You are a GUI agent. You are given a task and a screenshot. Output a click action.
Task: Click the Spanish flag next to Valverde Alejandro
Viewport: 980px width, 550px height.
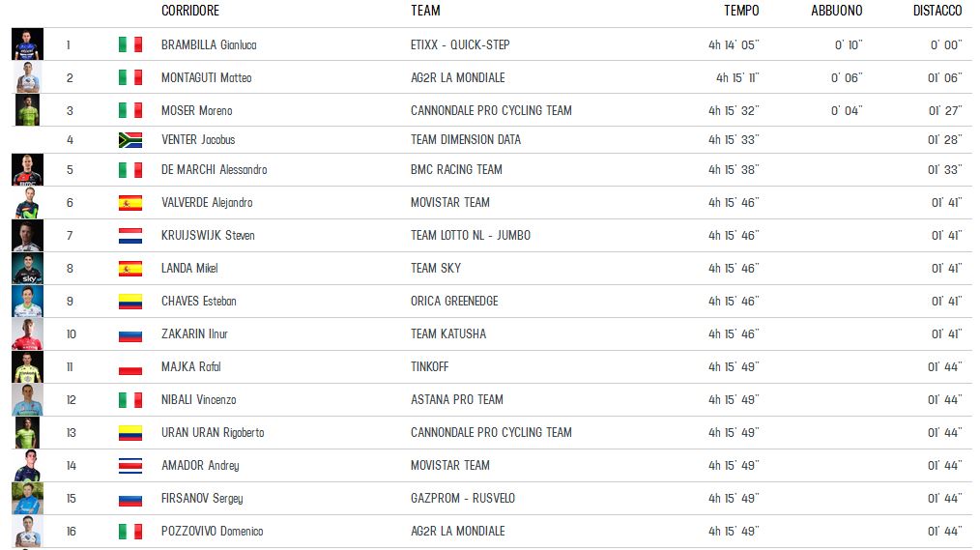(x=130, y=202)
